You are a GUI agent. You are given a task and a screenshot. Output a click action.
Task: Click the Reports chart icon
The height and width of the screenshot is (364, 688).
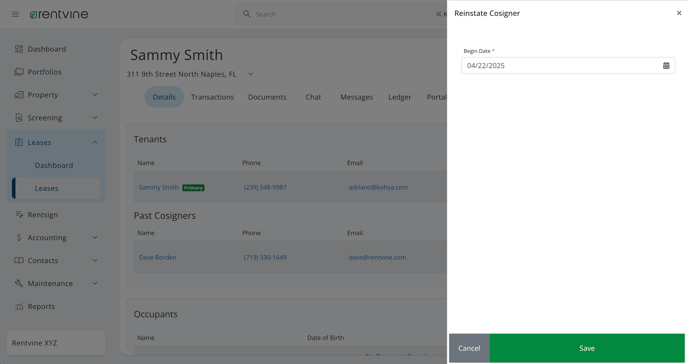(19, 307)
